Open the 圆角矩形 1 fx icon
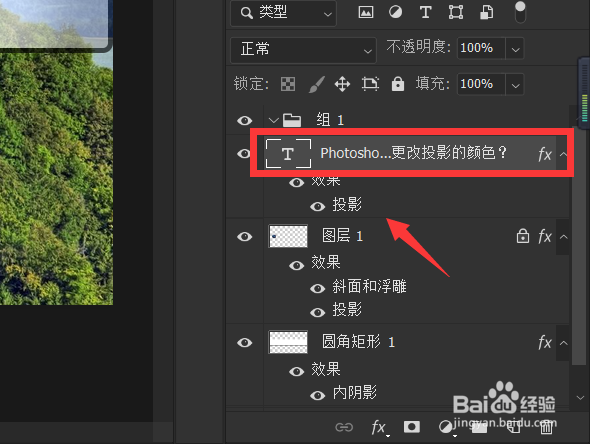Image resolution: width=590 pixels, height=444 pixels. [545, 343]
